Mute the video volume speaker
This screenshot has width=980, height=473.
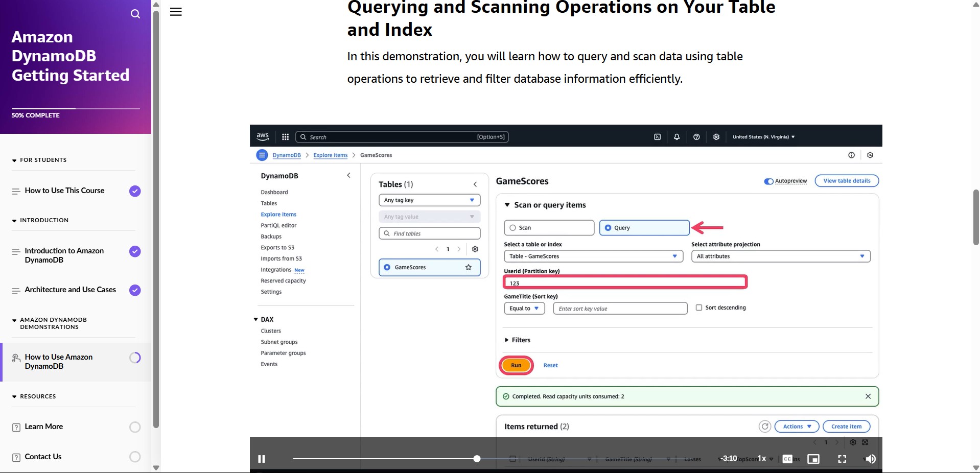(x=871, y=459)
